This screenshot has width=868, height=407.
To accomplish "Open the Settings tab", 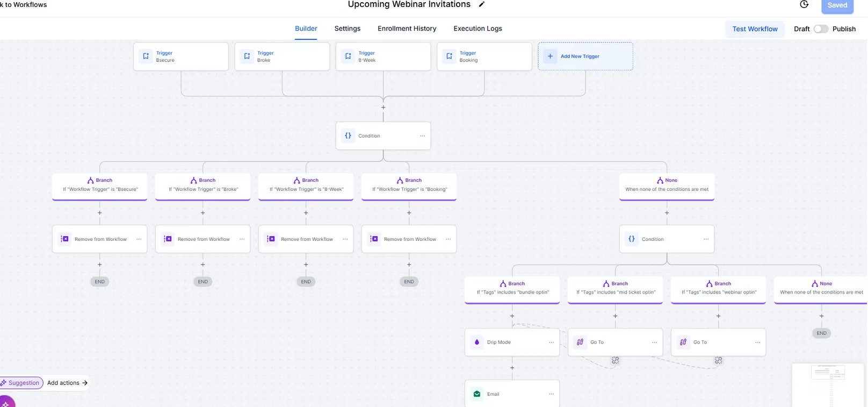I will tap(348, 28).
